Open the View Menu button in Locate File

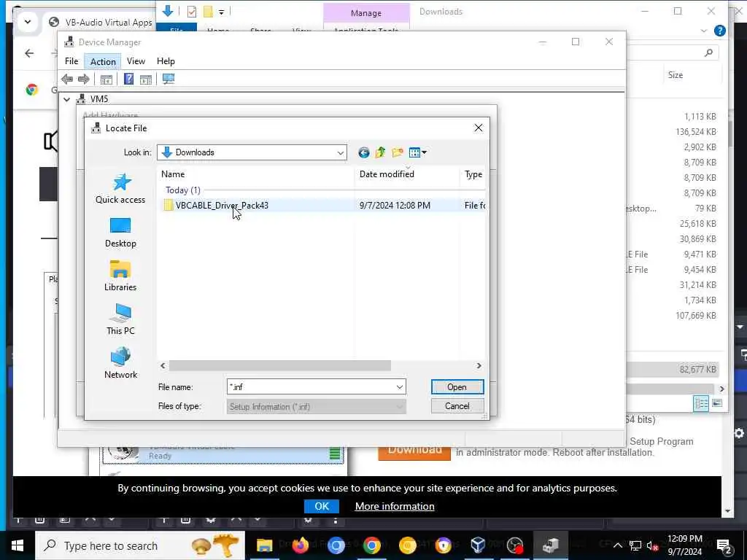[x=418, y=152]
